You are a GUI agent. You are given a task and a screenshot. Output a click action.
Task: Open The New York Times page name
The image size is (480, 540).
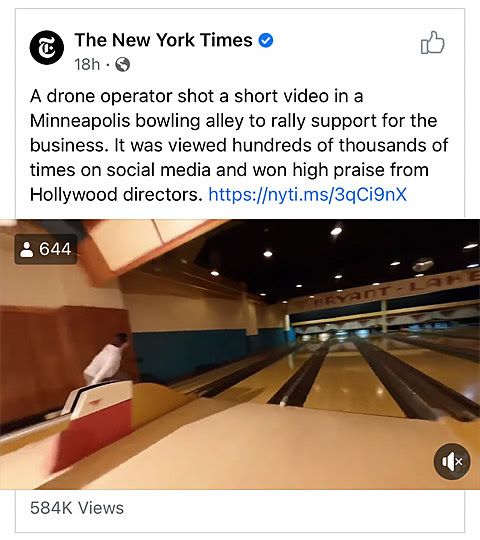[x=164, y=40]
